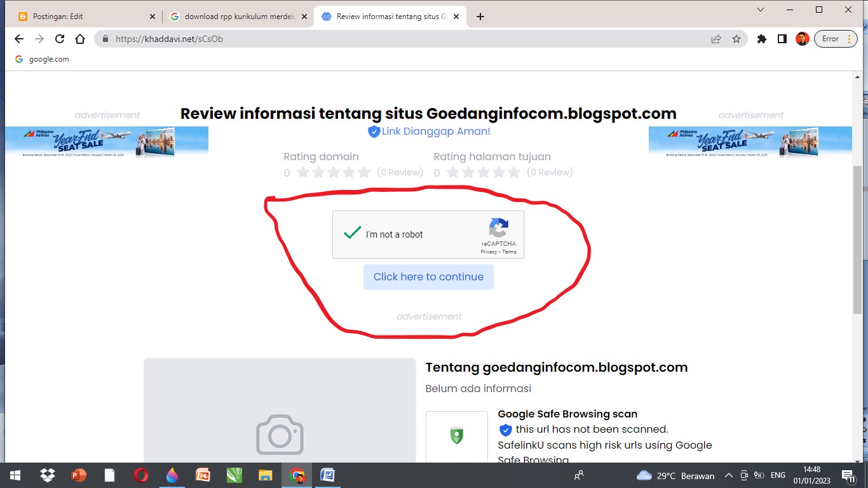The width and height of the screenshot is (868, 488).
Task: Click the Rating halaman tujuan stars
Action: [x=484, y=172]
